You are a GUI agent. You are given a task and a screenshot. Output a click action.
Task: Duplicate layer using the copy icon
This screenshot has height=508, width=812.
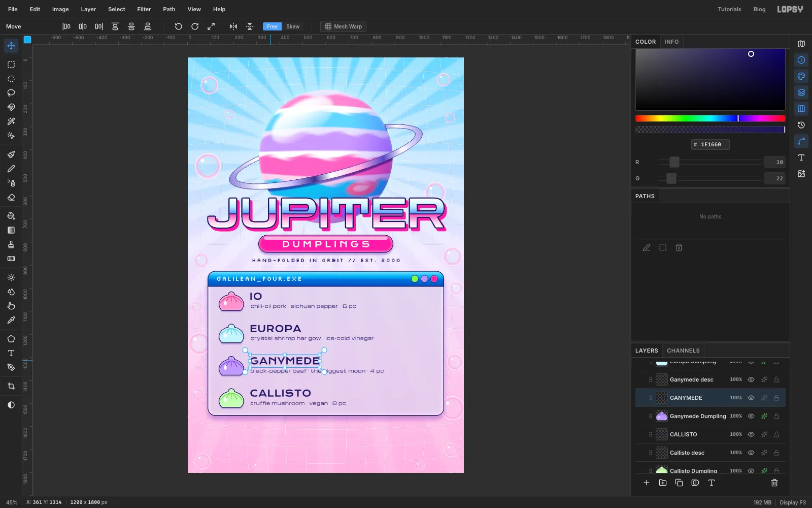[x=679, y=483]
